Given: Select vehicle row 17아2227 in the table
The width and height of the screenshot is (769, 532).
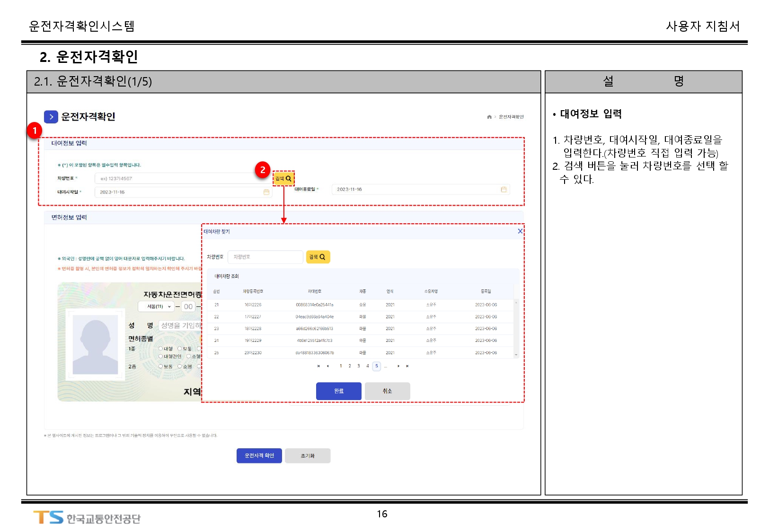Looking at the screenshot, I should (253, 317).
